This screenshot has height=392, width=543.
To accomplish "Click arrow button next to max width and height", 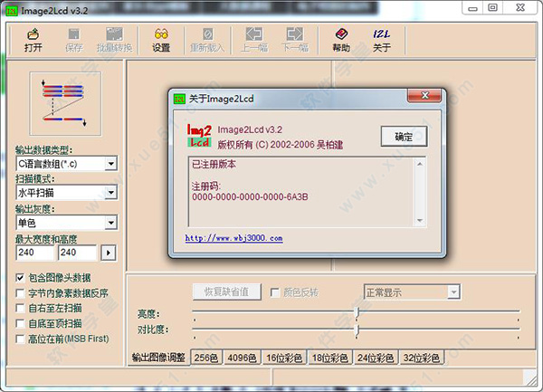I will (x=109, y=253).
